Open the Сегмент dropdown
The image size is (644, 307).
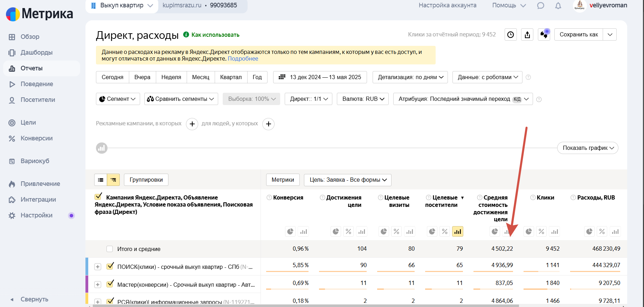pos(118,99)
